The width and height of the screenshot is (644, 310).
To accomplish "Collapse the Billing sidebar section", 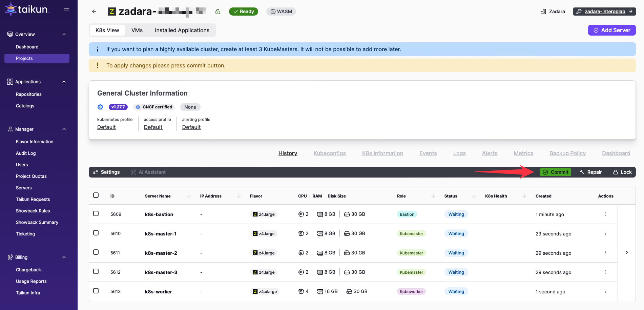I will 64,257.
